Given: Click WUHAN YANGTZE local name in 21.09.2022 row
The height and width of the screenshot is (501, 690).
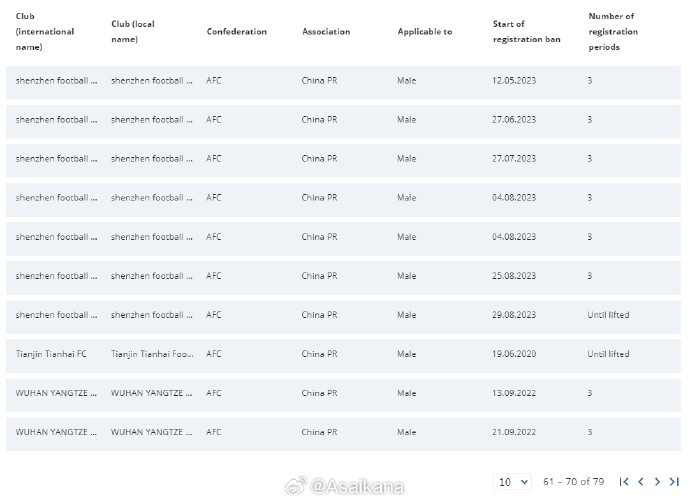Looking at the screenshot, I should (151, 432).
